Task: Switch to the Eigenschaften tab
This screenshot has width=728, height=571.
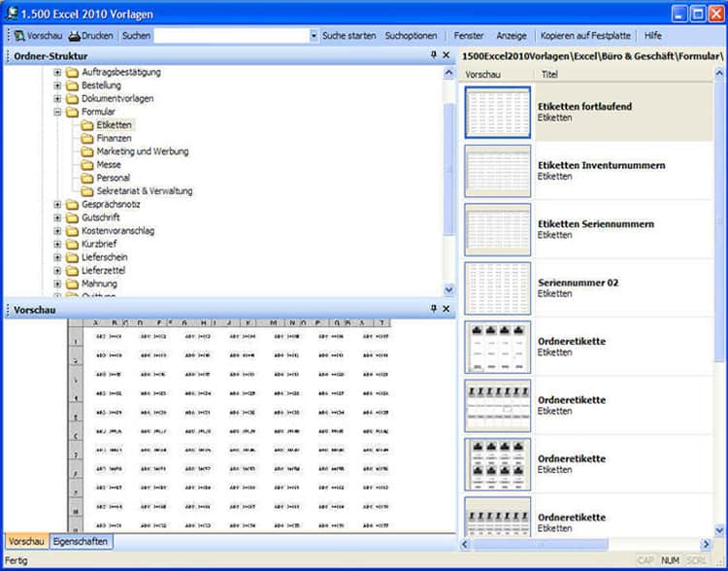Action: [x=81, y=541]
